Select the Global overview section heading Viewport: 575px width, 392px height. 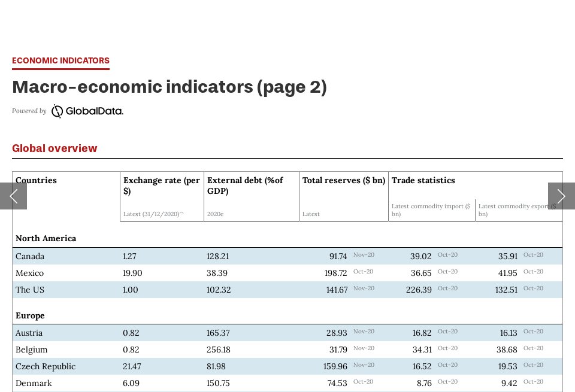54,148
